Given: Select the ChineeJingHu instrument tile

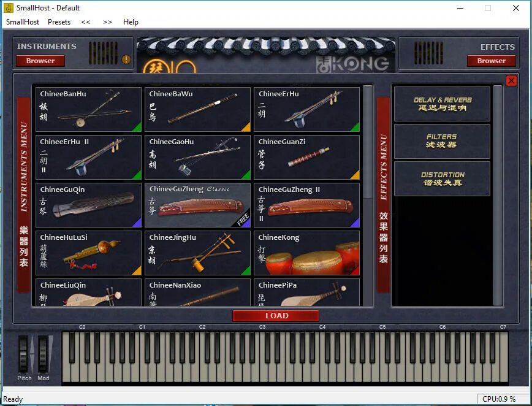Looking at the screenshot, I should pos(197,253).
